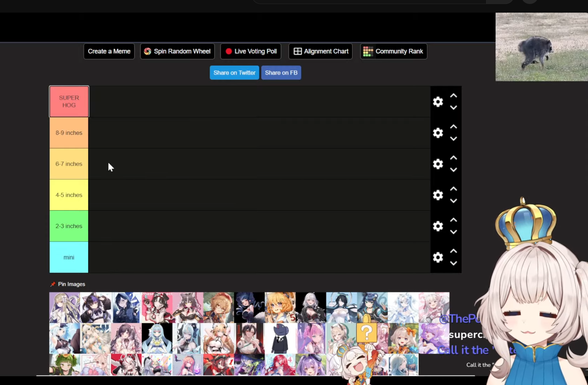This screenshot has width=588, height=385.
Task: Click Share on FB button
Action: pyautogui.click(x=281, y=73)
